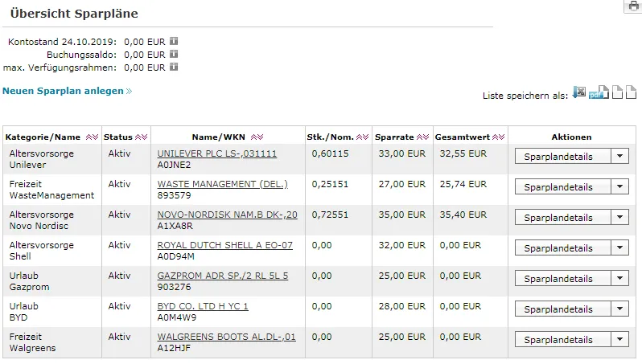Sort by Sparrate using sort arrows

[423, 137]
